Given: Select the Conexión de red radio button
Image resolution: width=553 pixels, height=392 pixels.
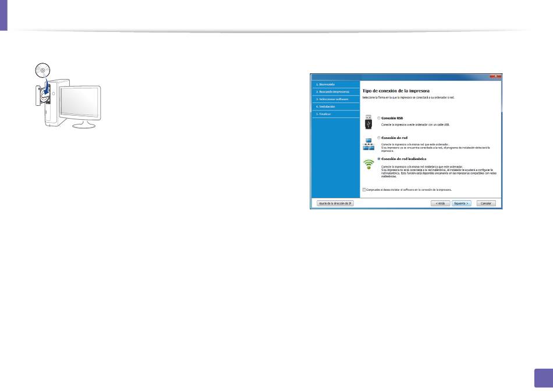Looking at the screenshot, I should (379, 138).
